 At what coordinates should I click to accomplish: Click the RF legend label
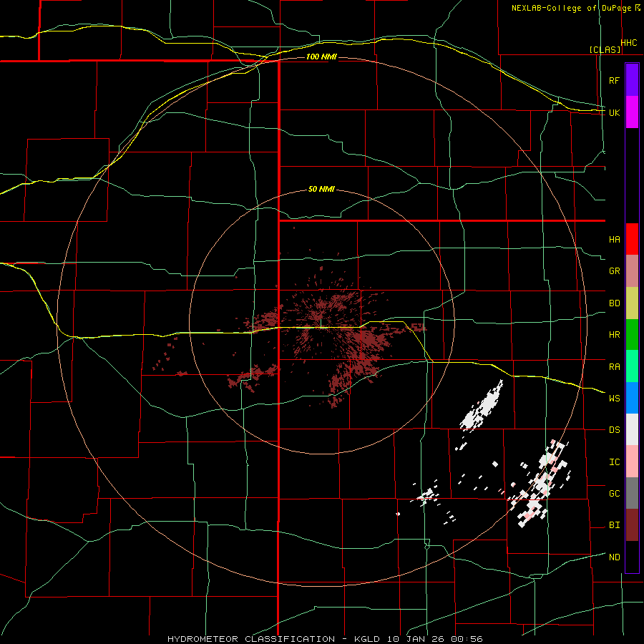614,80
